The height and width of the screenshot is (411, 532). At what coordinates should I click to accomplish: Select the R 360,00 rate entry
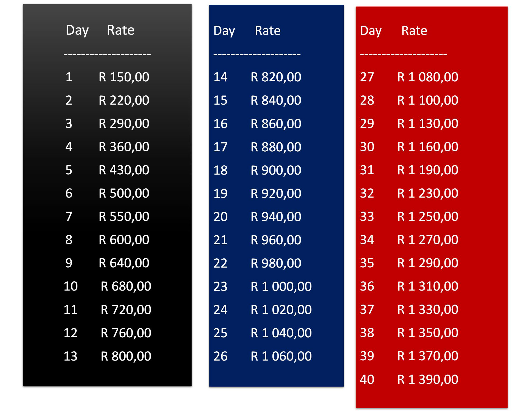click(x=124, y=147)
